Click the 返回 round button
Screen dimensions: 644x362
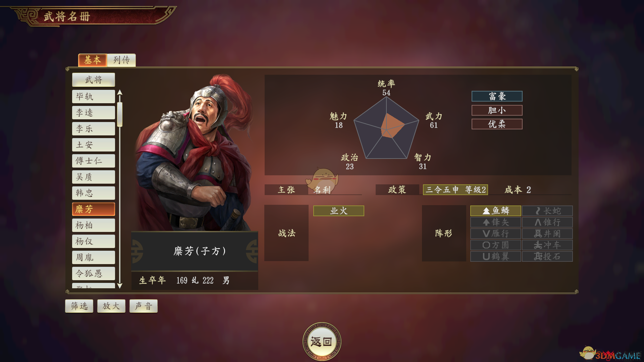pyautogui.click(x=322, y=342)
